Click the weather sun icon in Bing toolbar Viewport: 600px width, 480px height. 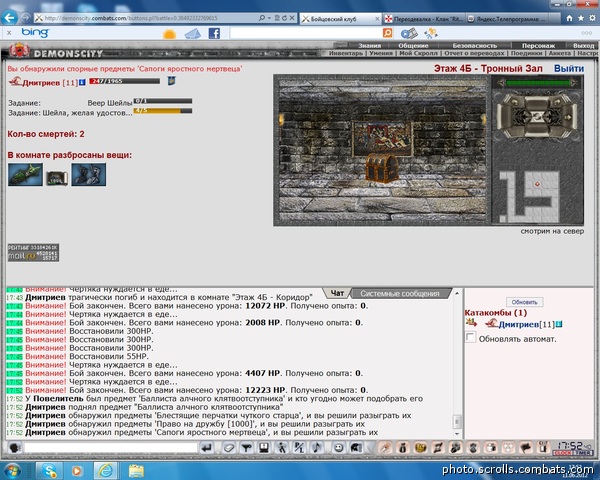click(169, 34)
